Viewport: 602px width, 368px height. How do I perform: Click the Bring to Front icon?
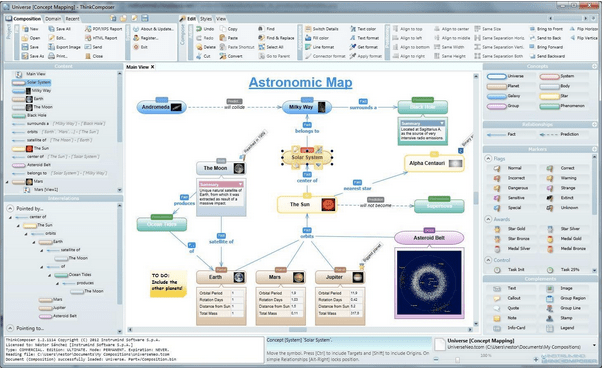[x=532, y=29]
